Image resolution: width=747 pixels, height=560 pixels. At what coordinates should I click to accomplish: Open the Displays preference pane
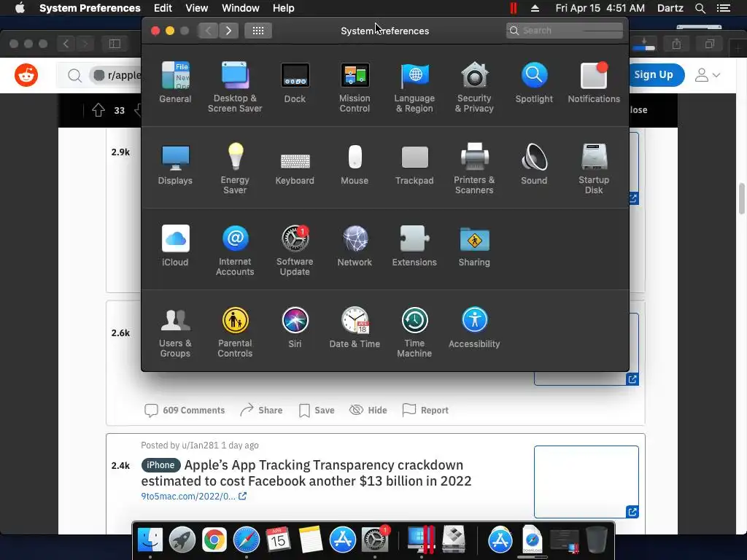click(175, 164)
